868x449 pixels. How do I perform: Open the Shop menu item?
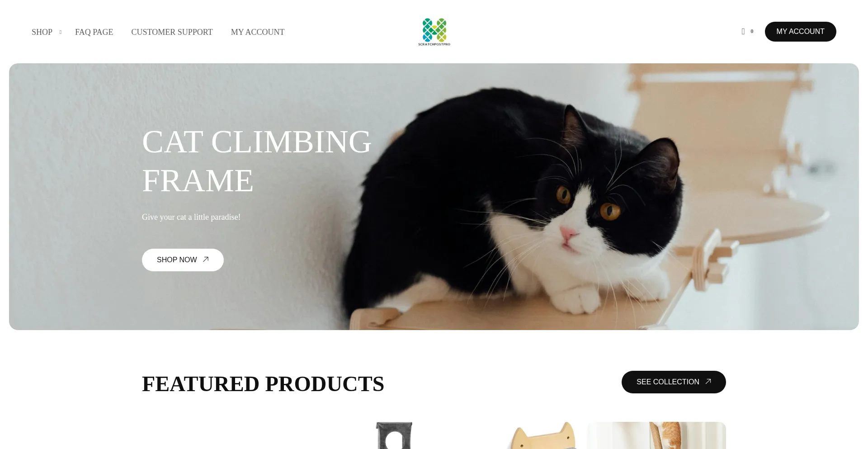42,32
